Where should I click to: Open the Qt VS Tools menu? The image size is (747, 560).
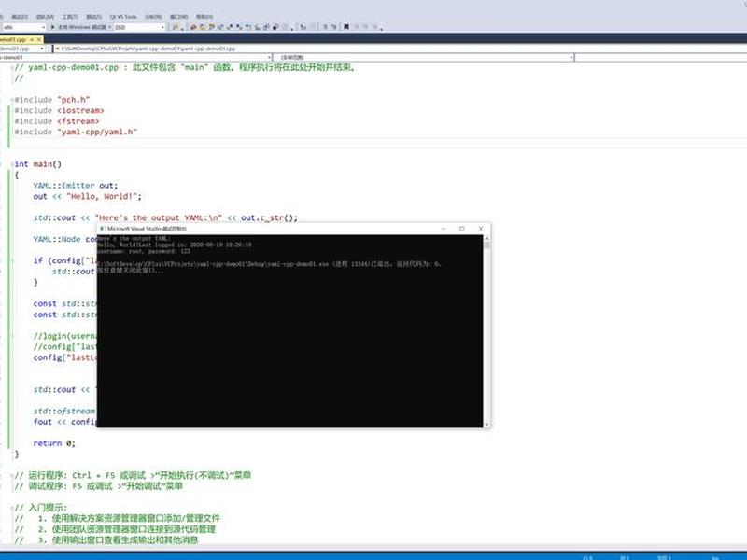[123, 17]
